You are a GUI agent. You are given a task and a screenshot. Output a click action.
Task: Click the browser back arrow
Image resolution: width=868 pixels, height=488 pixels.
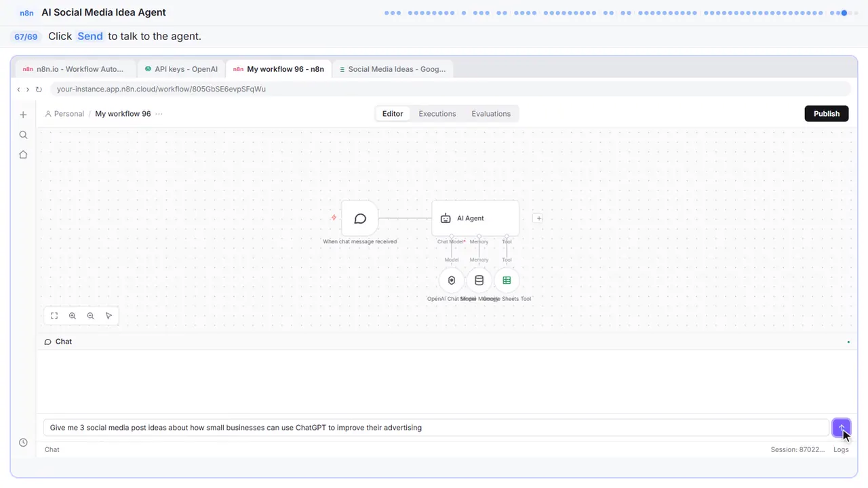click(x=19, y=89)
